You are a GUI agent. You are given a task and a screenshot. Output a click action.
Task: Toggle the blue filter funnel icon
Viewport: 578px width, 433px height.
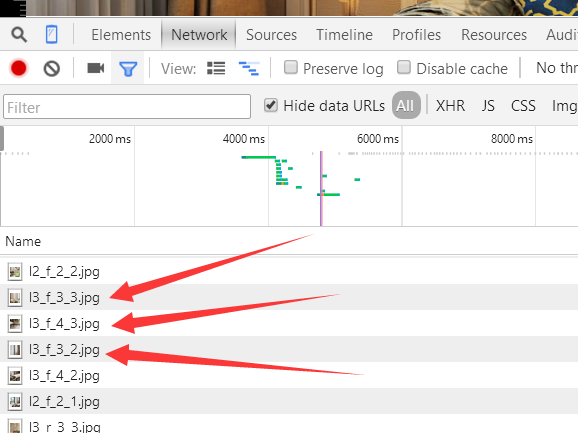(x=128, y=69)
